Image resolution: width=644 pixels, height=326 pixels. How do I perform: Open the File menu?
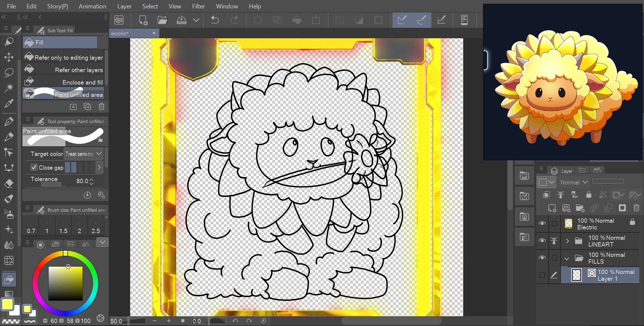(x=11, y=6)
